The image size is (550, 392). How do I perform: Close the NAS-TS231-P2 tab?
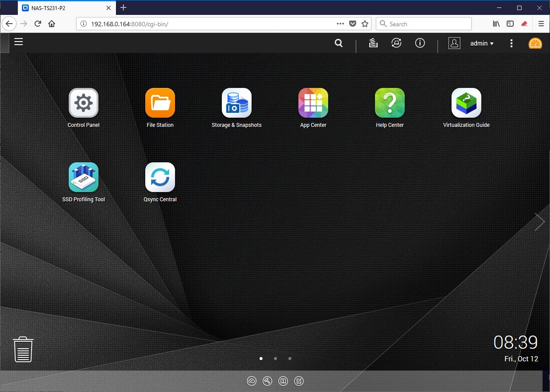pos(109,8)
